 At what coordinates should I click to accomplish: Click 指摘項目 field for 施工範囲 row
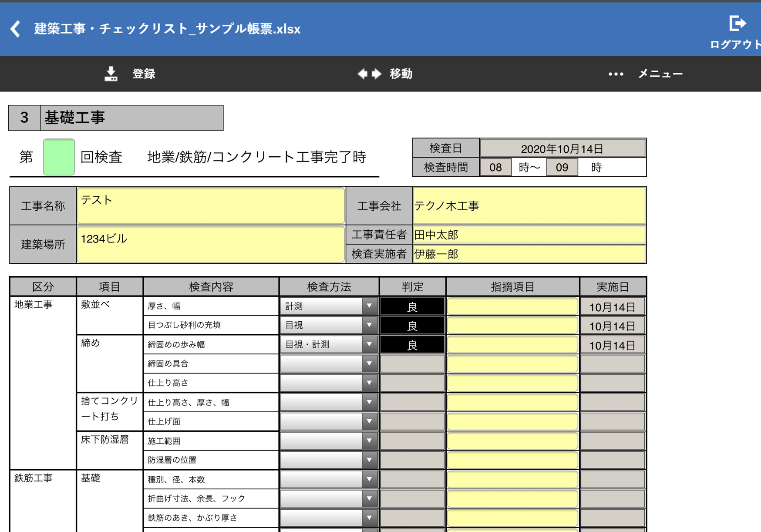click(x=512, y=441)
